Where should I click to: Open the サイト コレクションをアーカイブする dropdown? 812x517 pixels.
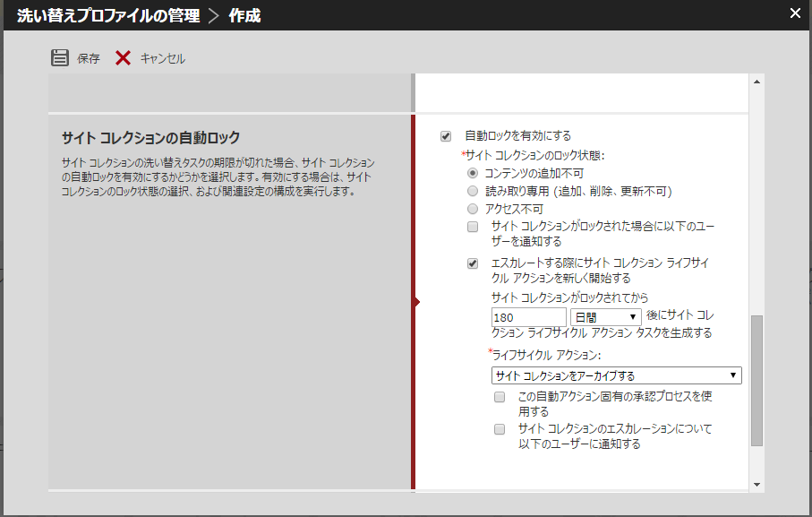(x=616, y=375)
